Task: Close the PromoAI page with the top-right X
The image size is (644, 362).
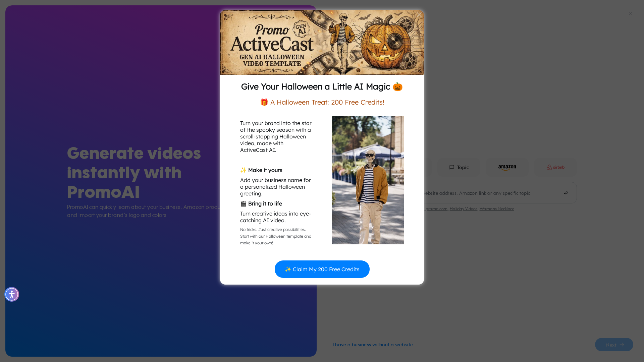Action: [x=631, y=13]
